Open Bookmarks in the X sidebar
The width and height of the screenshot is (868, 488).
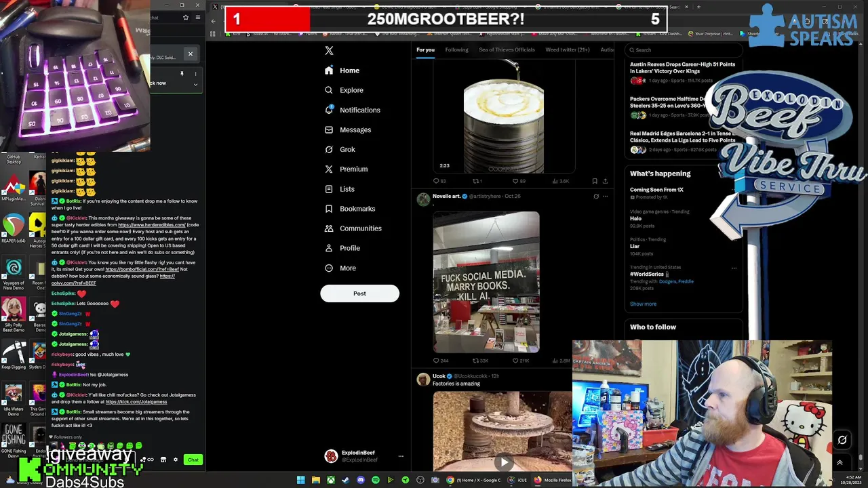pos(349,209)
